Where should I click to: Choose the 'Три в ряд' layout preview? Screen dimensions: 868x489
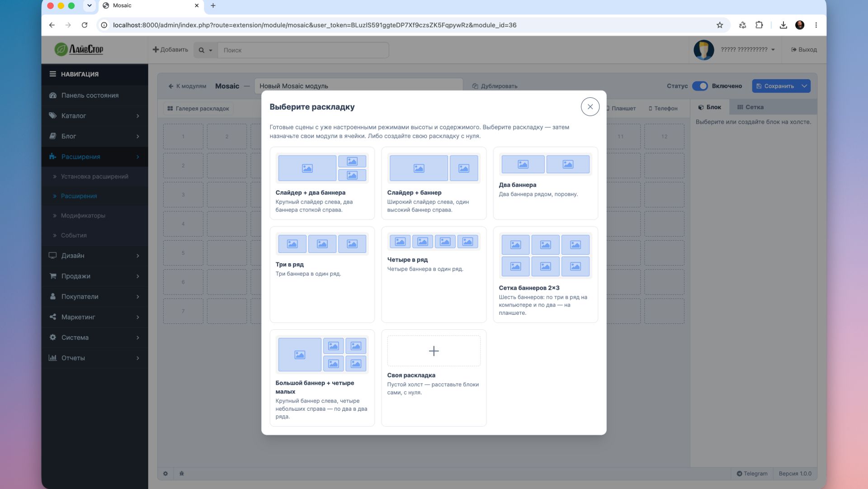tap(322, 244)
